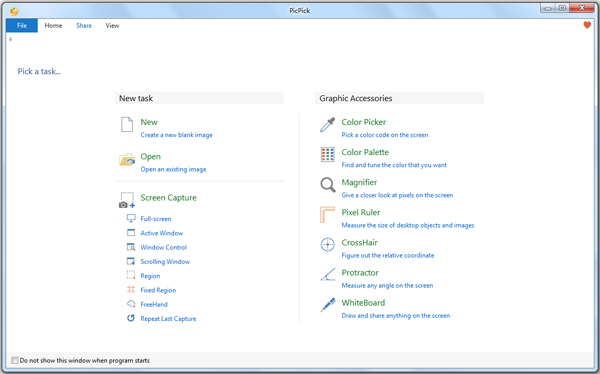Launch the Pixel Ruler title link
The image size is (600, 374).
pyautogui.click(x=361, y=212)
